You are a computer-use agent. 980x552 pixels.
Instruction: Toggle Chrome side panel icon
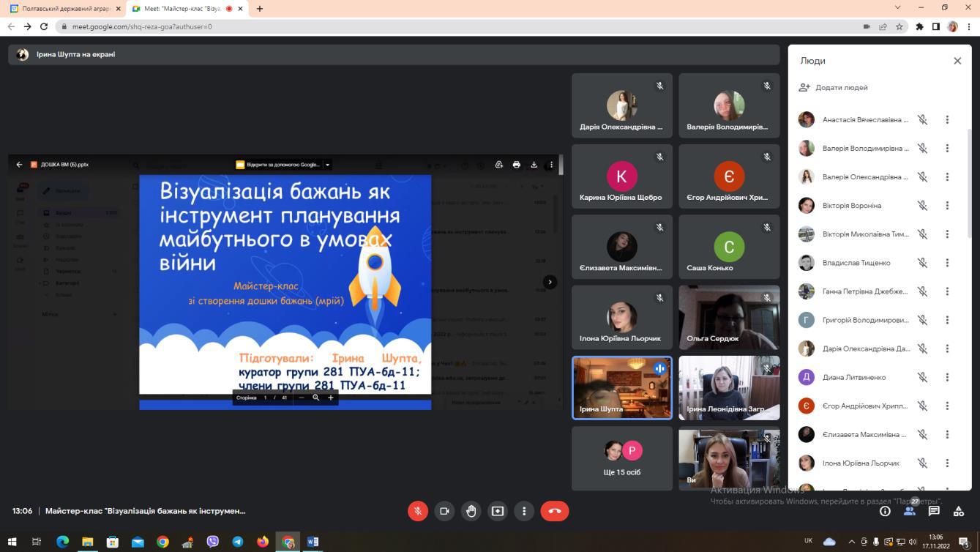click(x=936, y=26)
